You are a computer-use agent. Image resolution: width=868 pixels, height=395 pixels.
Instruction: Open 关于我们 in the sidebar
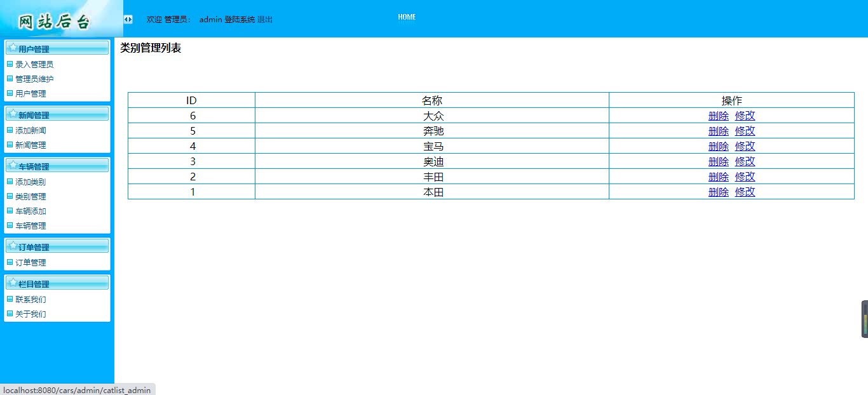pos(31,314)
